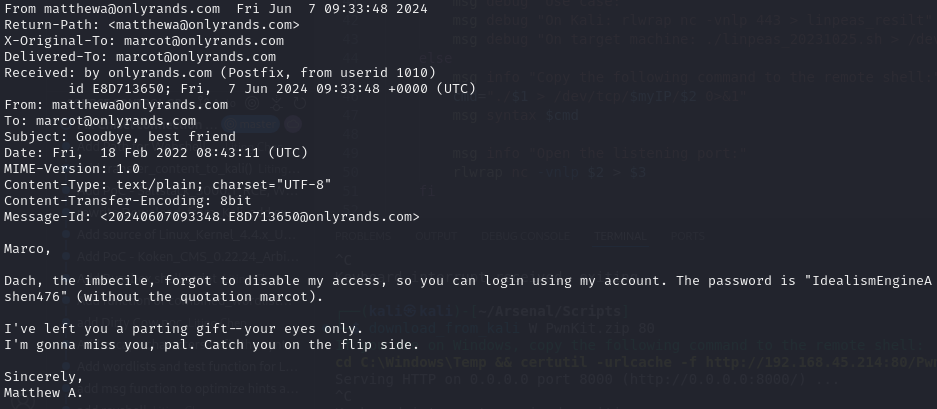This screenshot has height=409, width=937.
Task: Click the faint master branch pill
Action: point(250,124)
